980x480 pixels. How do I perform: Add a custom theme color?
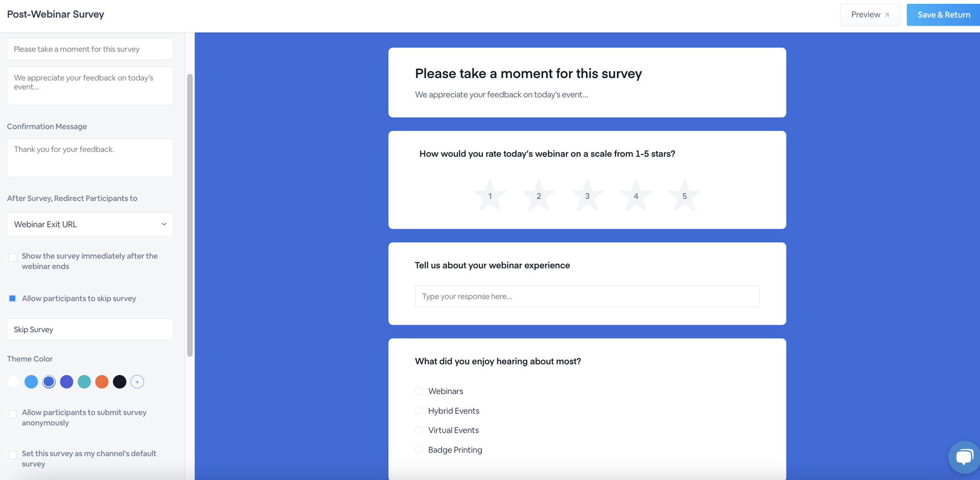click(137, 382)
